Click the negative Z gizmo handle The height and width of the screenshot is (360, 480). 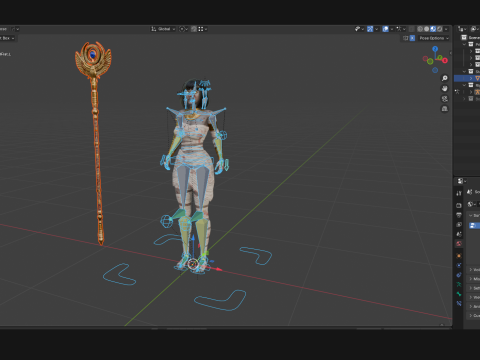[435, 70]
